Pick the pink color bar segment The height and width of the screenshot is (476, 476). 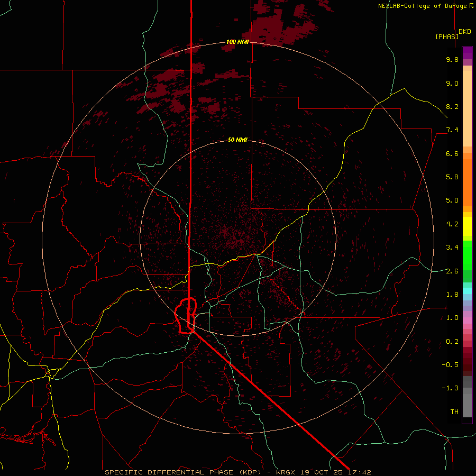pyautogui.click(x=467, y=321)
